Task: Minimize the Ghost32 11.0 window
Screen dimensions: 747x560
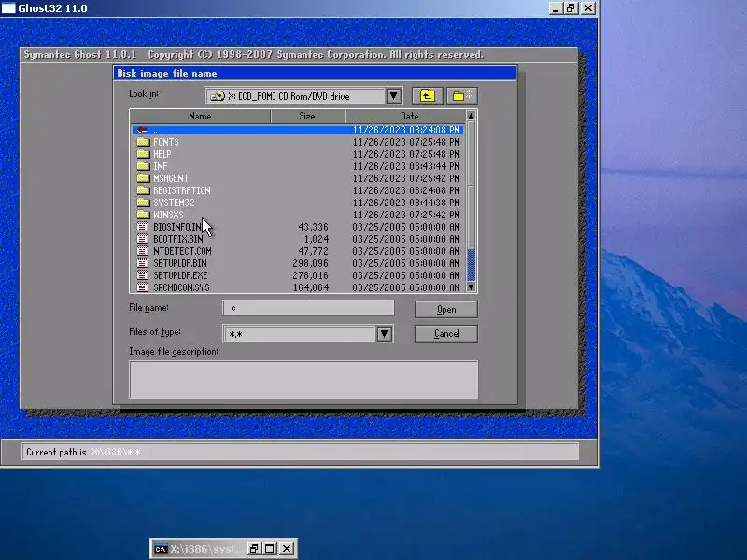Action: click(555, 8)
